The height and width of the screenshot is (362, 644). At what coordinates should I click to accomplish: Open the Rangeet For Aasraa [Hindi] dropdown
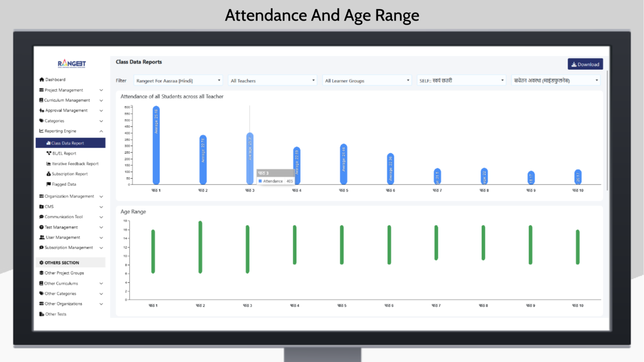178,80
